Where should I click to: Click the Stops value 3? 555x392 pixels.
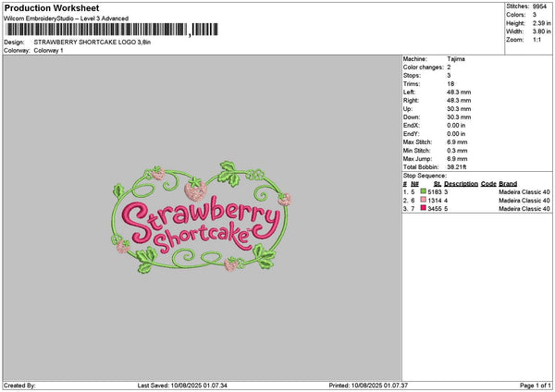[449, 76]
